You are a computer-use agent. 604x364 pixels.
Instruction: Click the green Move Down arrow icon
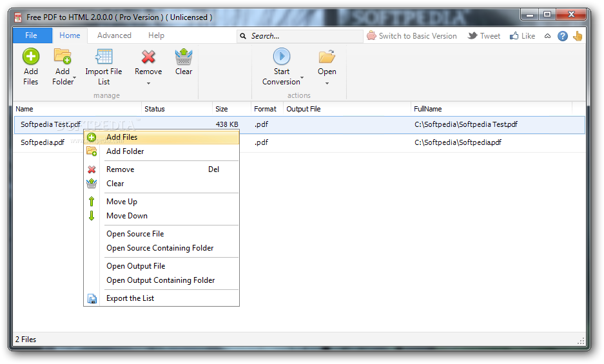coord(92,216)
